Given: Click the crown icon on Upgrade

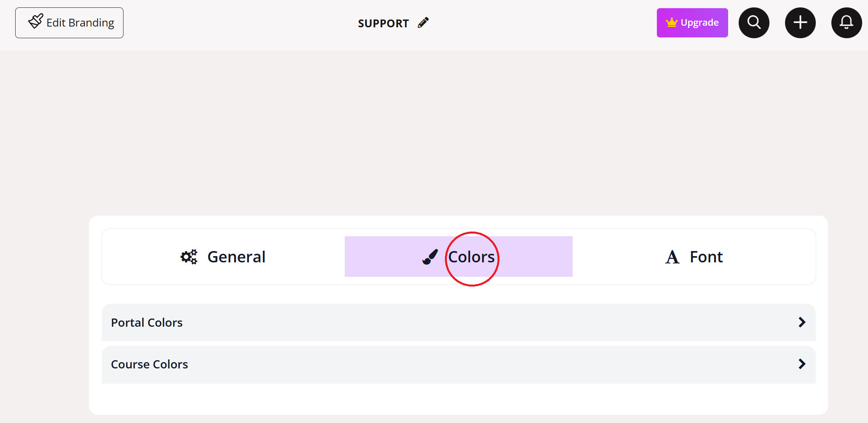Looking at the screenshot, I should [x=671, y=23].
